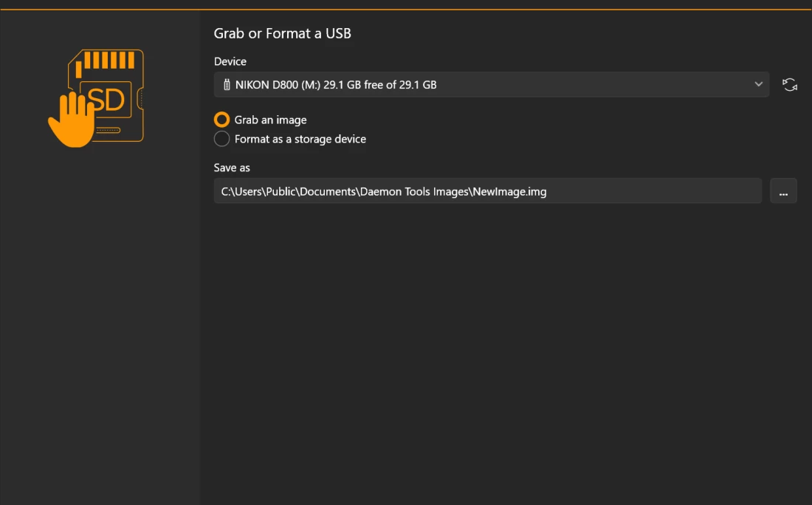
Task: Click the "Grab an image" option label
Action: [x=270, y=120]
